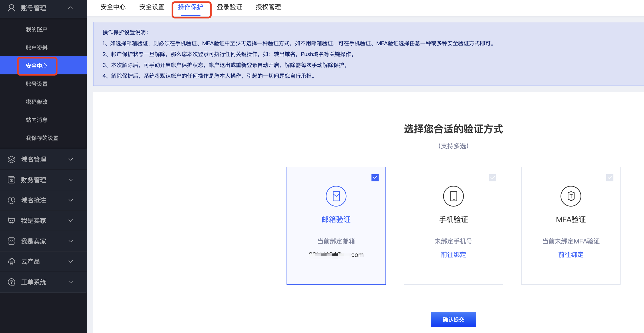Open 密码修改 in the sidebar
This screenshot has width=644, height=333.
pos(37,102)
